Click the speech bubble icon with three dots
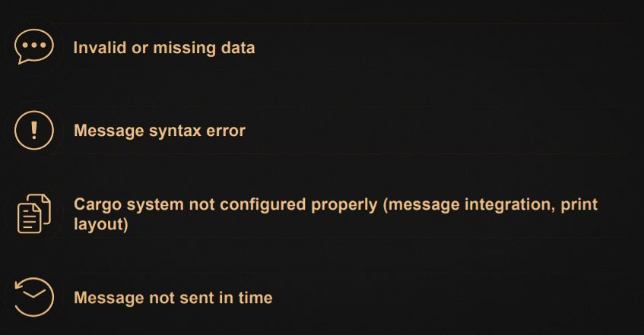 pyautogui.click(x=34, y=46)
